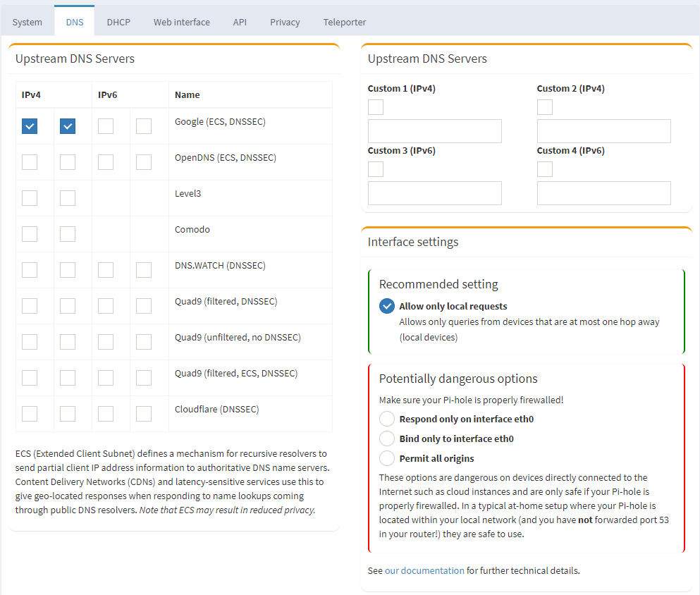Check Quad9 (unfiltered, no DNSSEC) primary IPv6

(x=106, y=342)
